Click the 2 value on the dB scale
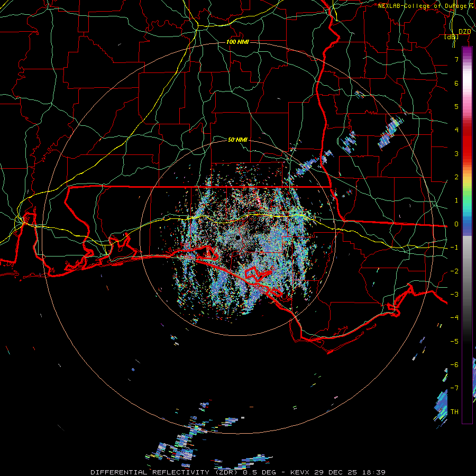Image resolution: width=476 pixels, height=476 pixels. pyautogui.click(x=456, y=177)
